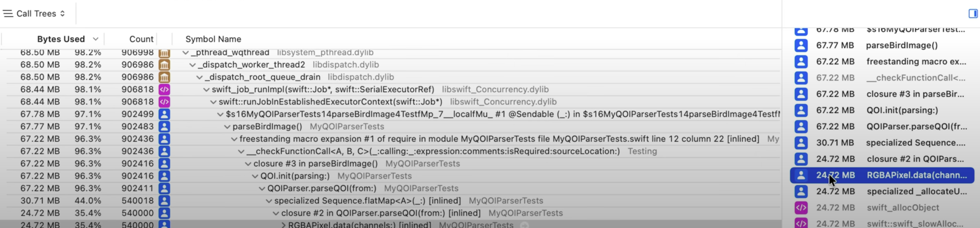
Task: Collapse the _dispatch_worker_thread2 row
Action: tap(192, 65)
